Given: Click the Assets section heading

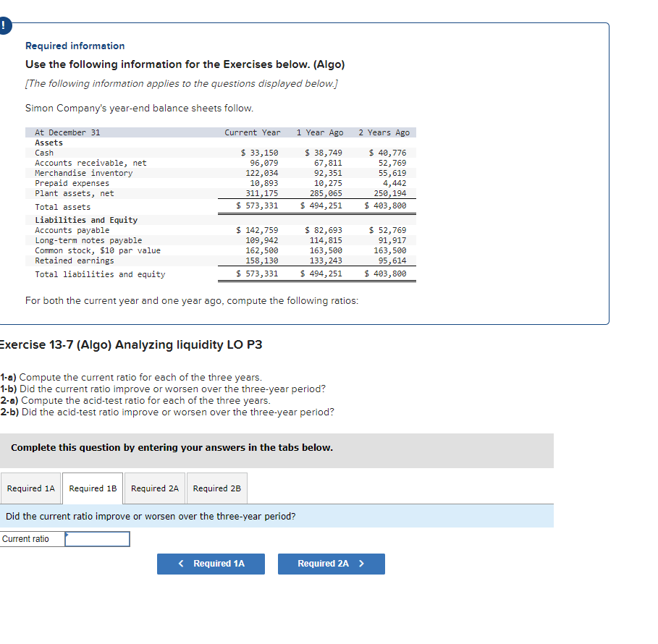Looking at the screenshot, I should (48, 143).
